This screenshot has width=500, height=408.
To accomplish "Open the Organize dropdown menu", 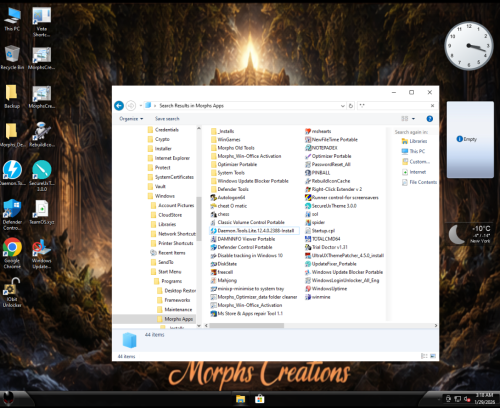I will coord(131,119).
